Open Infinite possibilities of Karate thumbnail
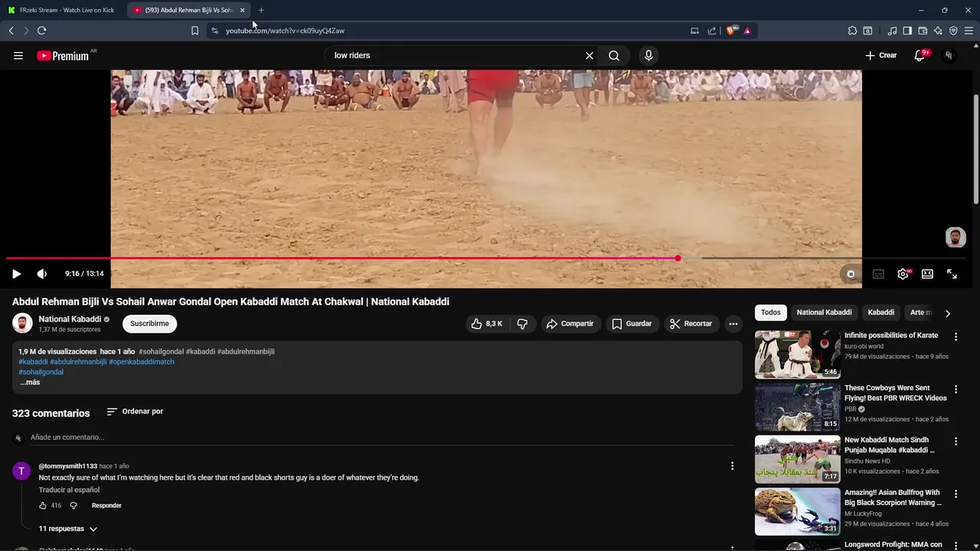The width and height of the screenshot is (980, 551). [x=798, y=354]
